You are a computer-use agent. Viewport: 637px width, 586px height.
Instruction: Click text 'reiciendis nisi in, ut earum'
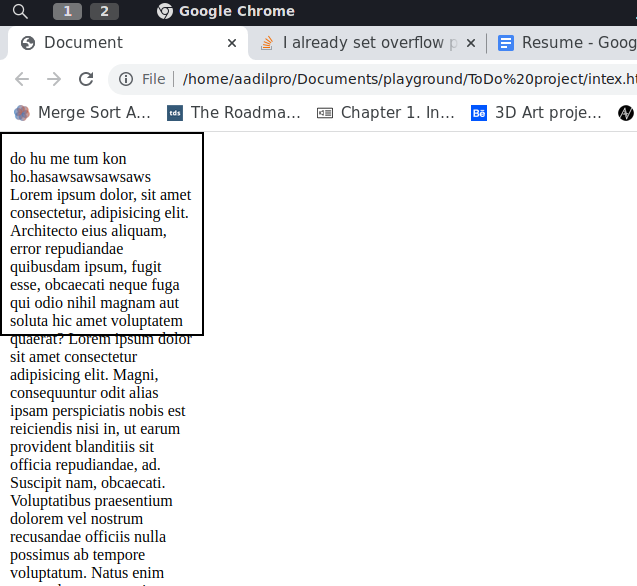click(95, 429)
